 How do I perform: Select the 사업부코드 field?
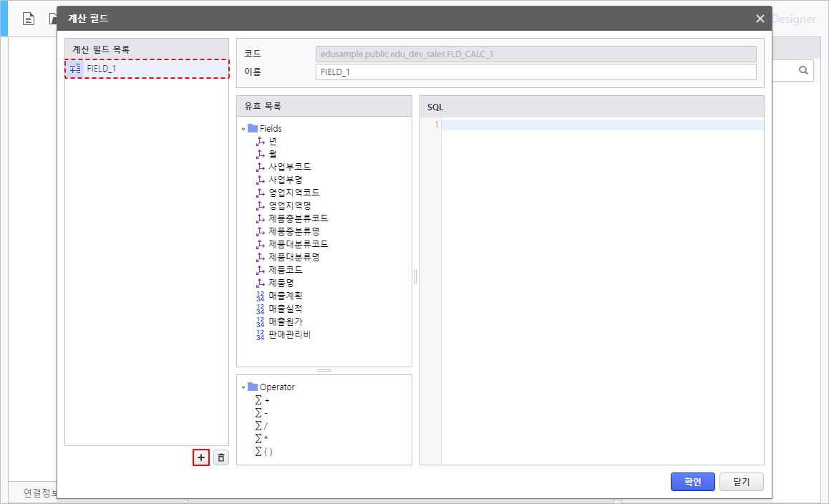pyautogui.click(x=290, y=167)
